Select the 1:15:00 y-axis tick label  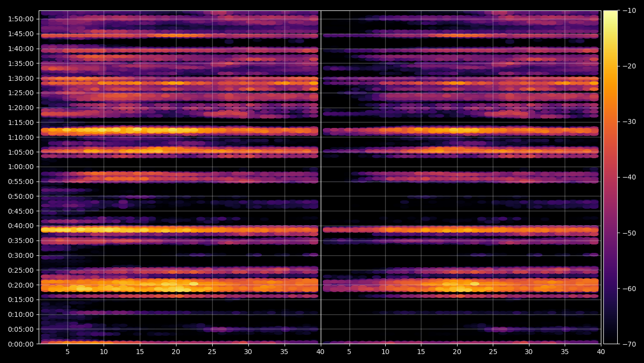click(21, 122)
